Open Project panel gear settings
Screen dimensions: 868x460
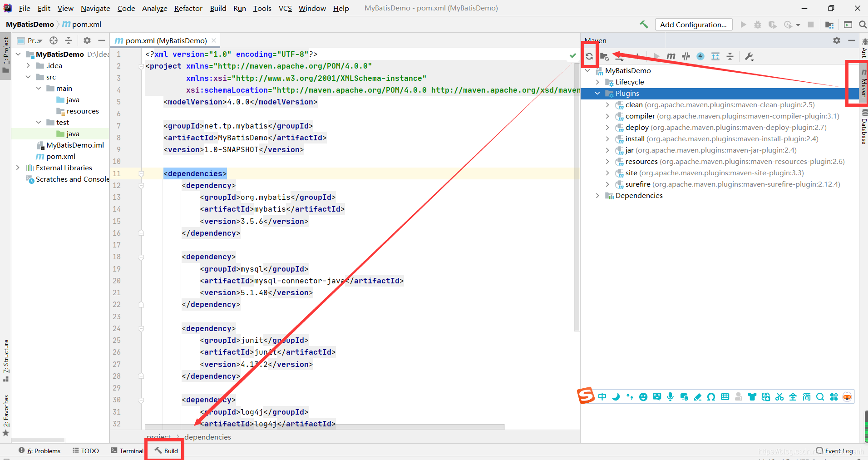(x=87, y=40)
